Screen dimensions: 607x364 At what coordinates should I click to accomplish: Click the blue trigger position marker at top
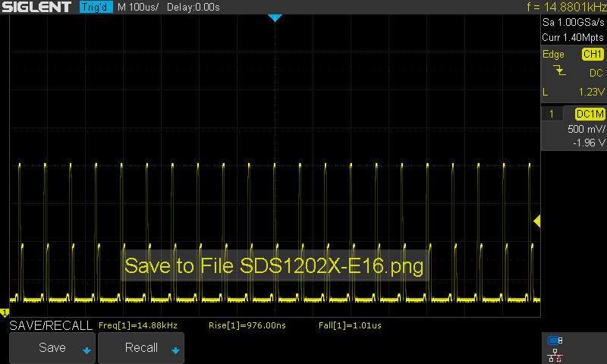275,17
